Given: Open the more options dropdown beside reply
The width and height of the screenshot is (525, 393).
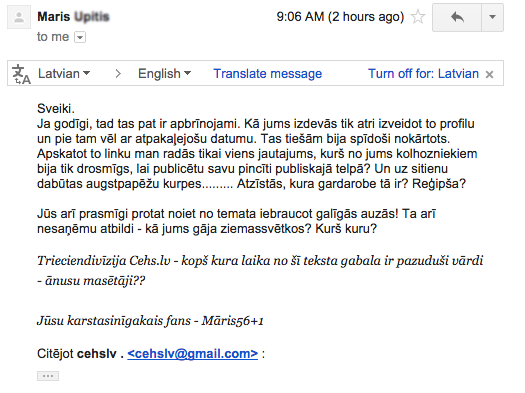Looking at the screenshot, I should point(492,17).
